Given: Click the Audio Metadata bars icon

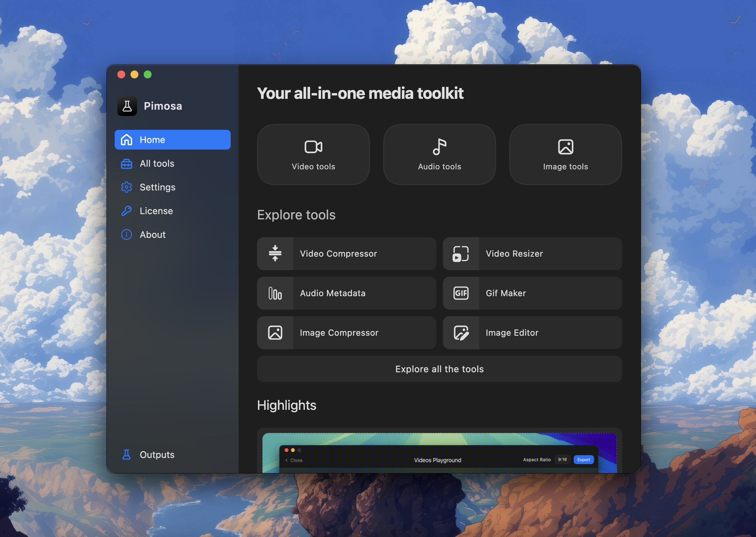Looking at the screenshot, I should coord(275,293).
